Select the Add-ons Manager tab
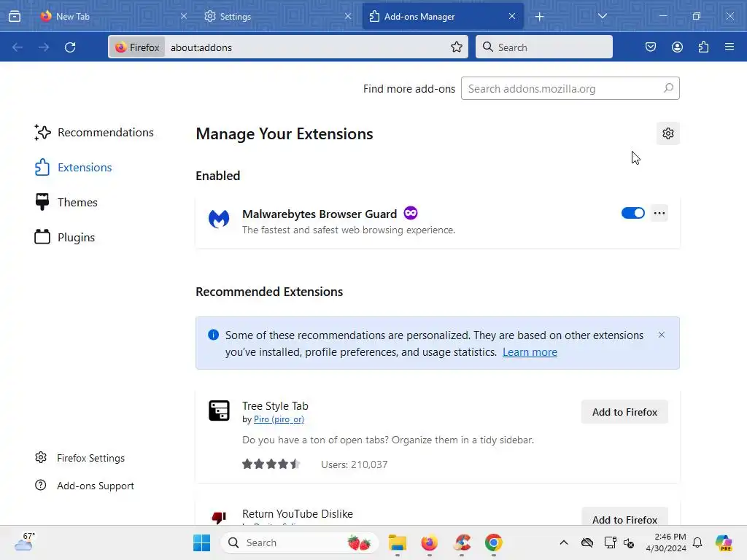This screenshot has width=747, height=560. point(443,16)
